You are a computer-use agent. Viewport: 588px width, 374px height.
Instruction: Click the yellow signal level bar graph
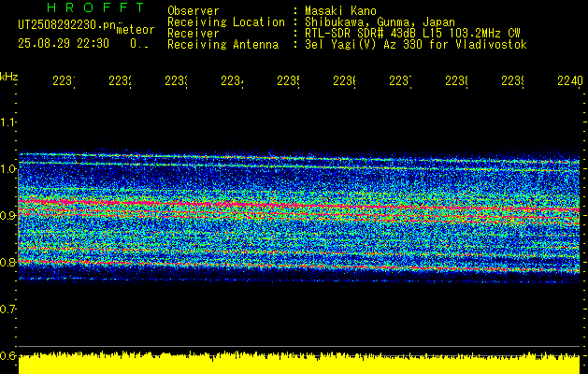[x=299, y=363]
